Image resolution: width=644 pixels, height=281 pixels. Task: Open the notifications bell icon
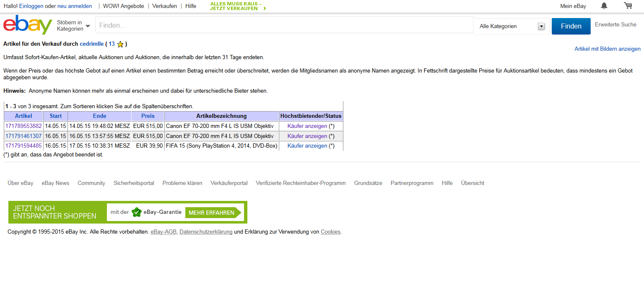(604, 6)
